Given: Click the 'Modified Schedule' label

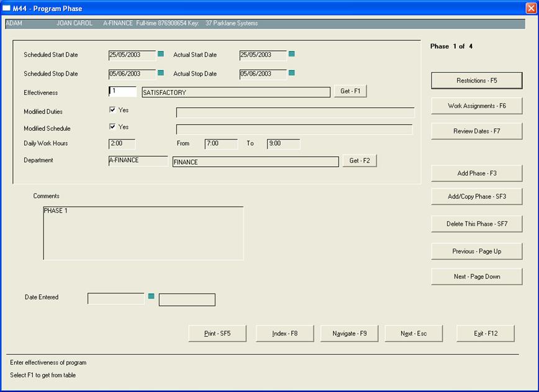Looking at the screenshot, I should [x=47, y=128].
